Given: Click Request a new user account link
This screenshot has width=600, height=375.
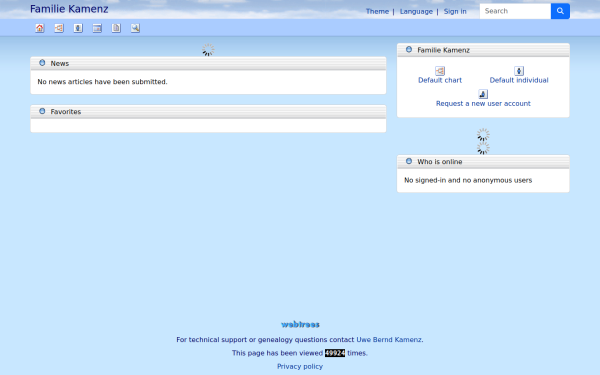Looking at the screenshot, I should pos(483,104).
